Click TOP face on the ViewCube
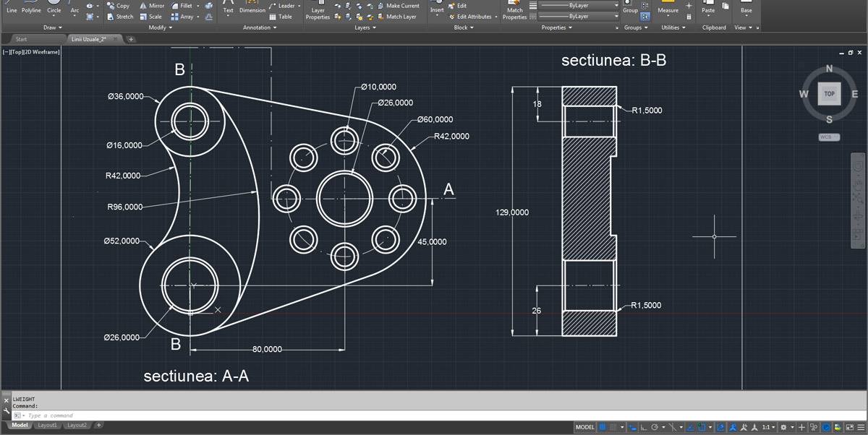 (829, 93)
